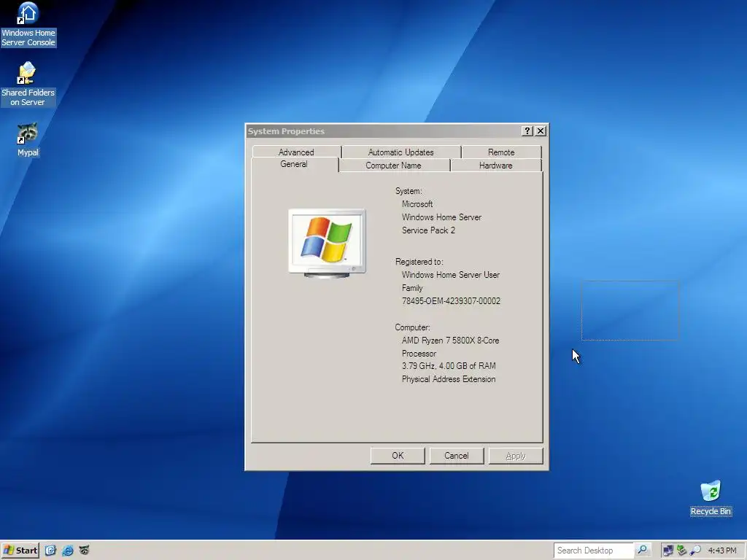Click OK in System Properties
The height and width of the screenshot is (560, 747).
398,456
